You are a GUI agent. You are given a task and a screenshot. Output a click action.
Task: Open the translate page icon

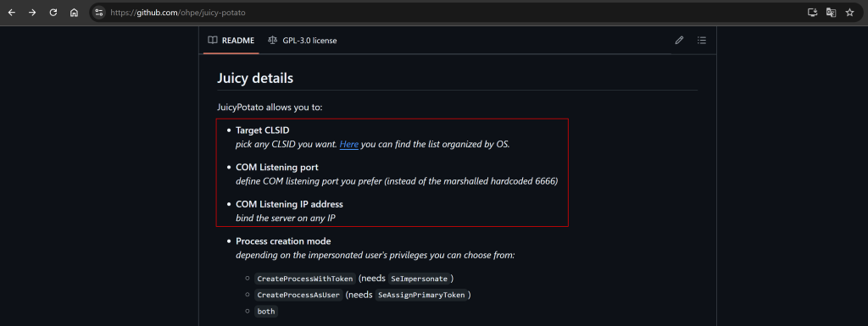point(831,12)
